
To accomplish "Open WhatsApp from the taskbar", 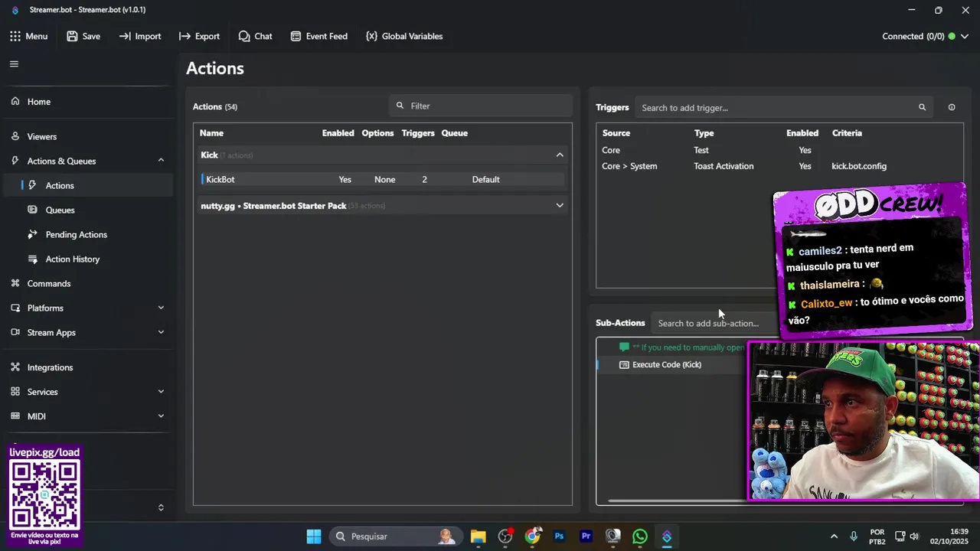I will coord(640,536).
